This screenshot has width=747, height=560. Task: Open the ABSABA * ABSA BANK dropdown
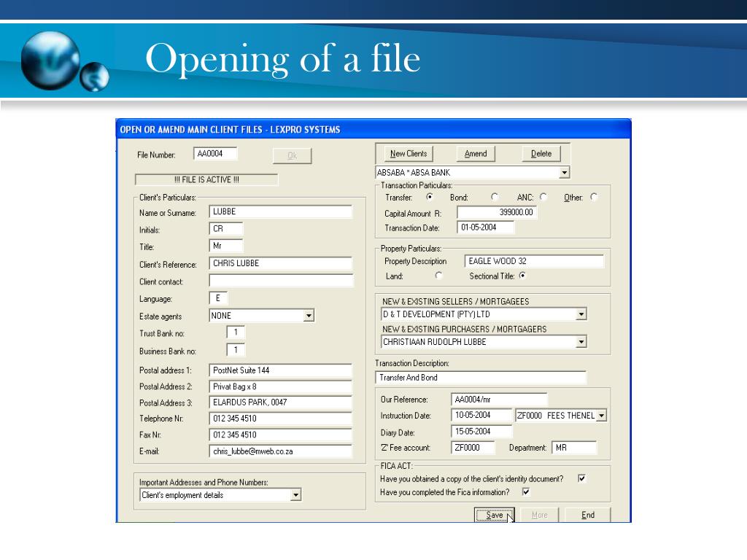(x=565, y=172)
